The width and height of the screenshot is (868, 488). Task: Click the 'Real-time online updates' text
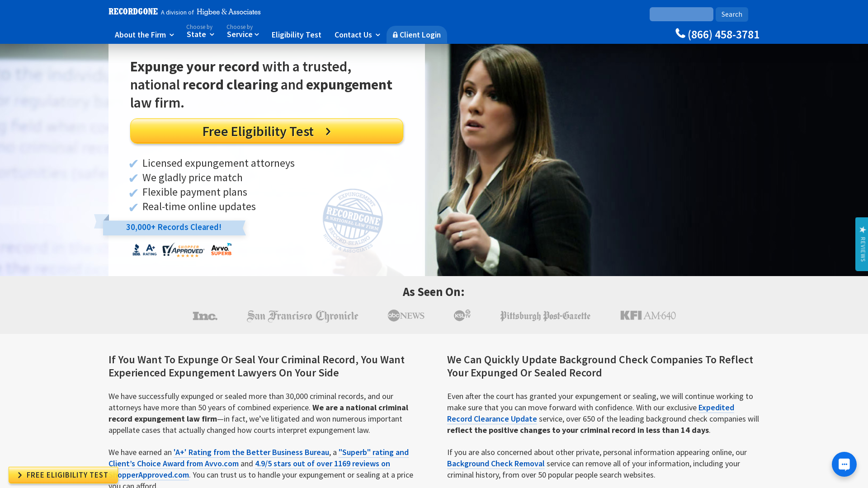pos(199,206)
